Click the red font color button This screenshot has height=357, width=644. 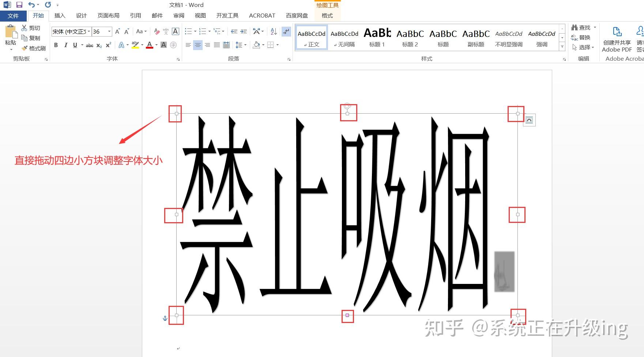point(150,45)
